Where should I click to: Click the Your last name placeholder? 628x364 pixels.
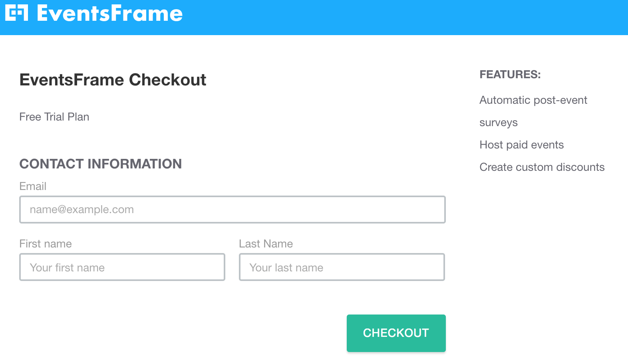pos(286,268)
